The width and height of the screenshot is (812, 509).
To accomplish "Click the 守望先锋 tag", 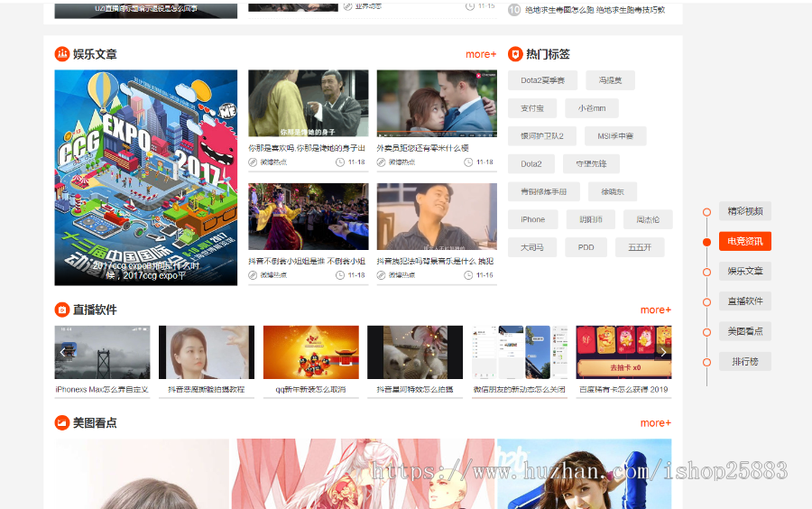I will click(x=591, y=164).
